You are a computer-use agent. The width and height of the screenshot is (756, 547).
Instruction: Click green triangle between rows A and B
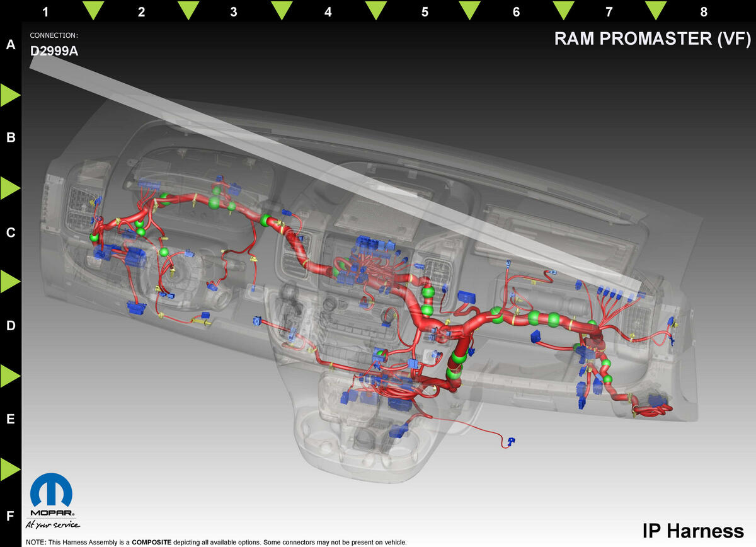coord(9,95)
